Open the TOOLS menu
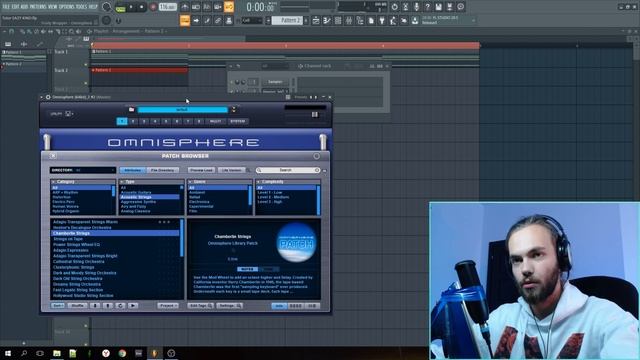The image size is (640, 360). click(82, 7)
